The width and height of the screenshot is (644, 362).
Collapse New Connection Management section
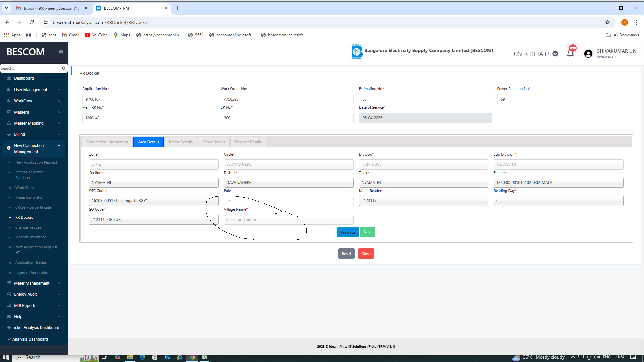coord(59,146)
